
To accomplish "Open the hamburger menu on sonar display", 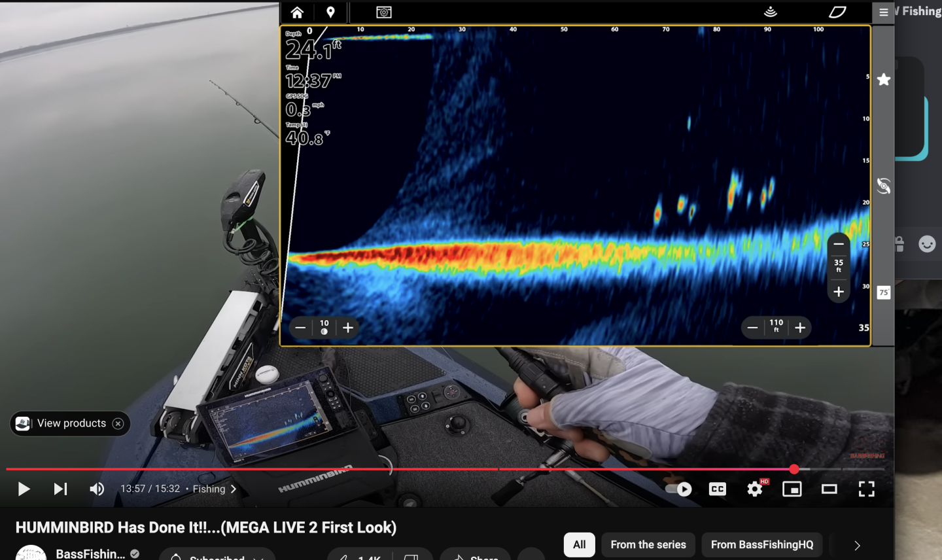I will click(884, 12).
